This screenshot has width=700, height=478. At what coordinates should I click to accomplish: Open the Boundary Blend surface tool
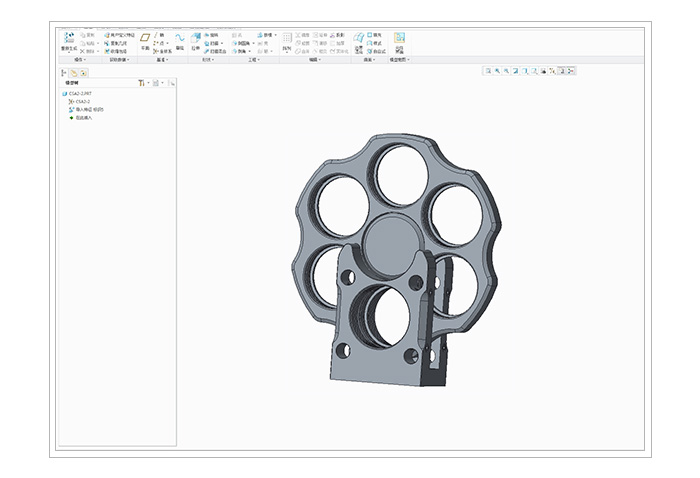(359, 38)
